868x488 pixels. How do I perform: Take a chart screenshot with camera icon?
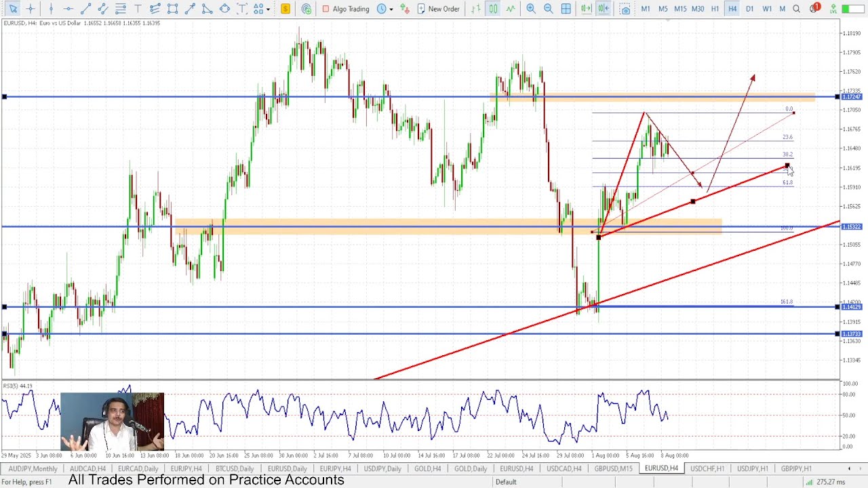[625, 9]
